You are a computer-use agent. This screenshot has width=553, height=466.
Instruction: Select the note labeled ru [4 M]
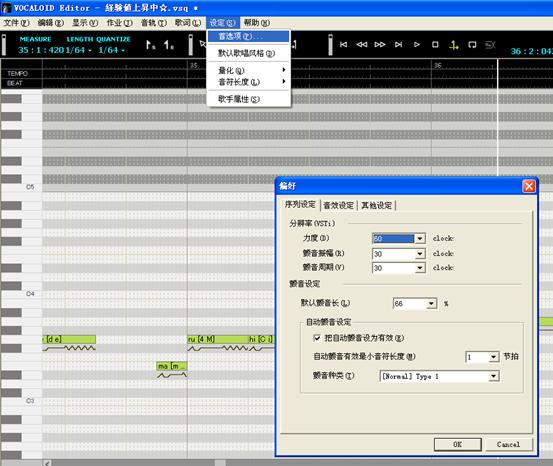point(218,339)
